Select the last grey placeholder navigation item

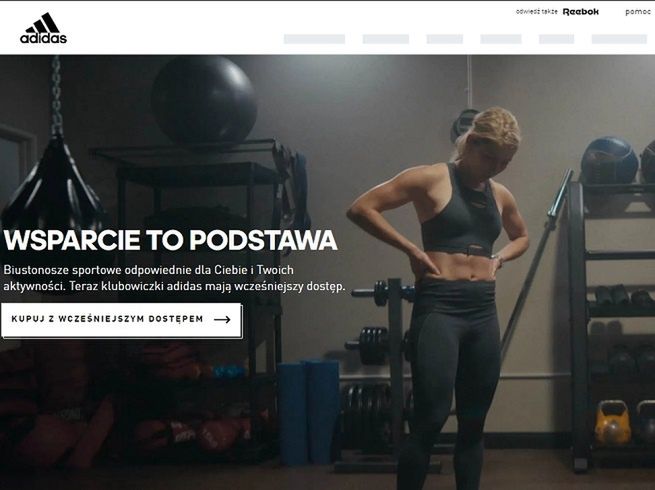[619, 39]
